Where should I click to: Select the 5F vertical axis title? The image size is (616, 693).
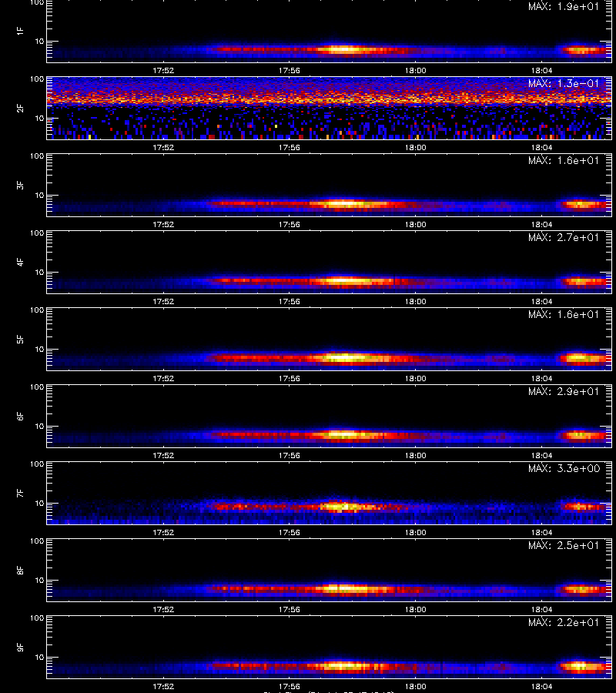(x=20, y=340)
